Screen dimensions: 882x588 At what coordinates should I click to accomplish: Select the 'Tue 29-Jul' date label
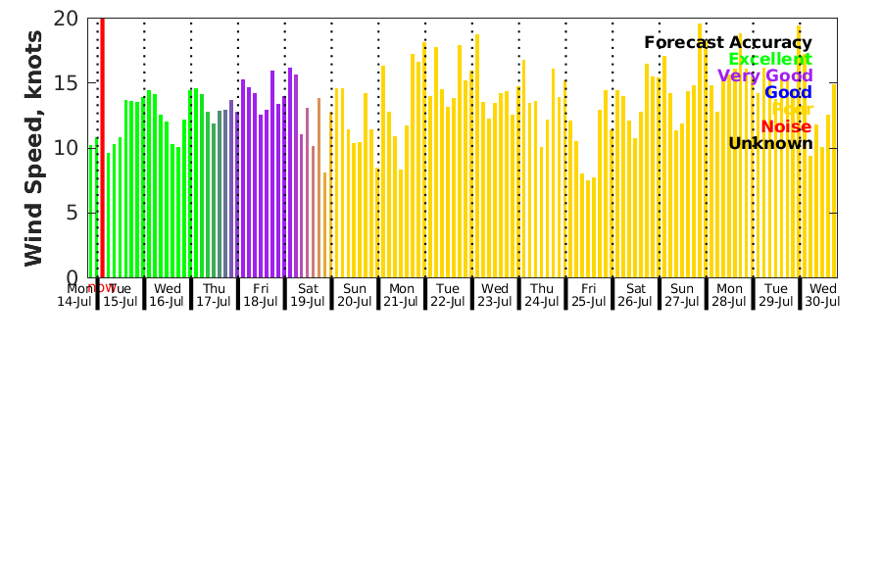click(776, 295)
